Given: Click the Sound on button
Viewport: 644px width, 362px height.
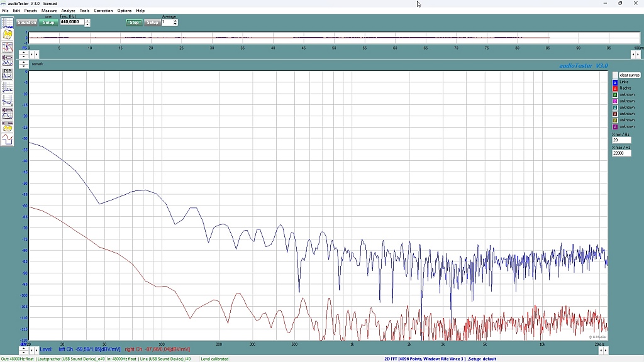Looking at the screenshot, I should pos(26,23).
